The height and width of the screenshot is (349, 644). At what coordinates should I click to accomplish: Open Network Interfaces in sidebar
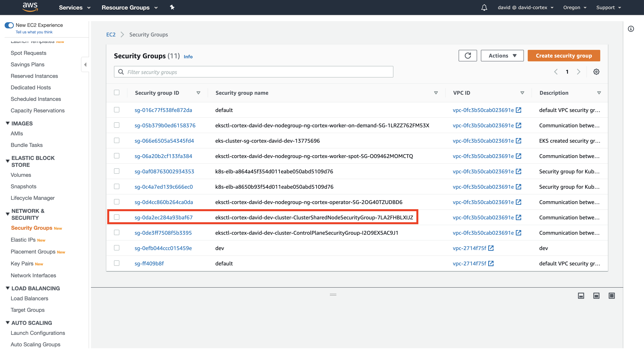pyautogui.click(x=33, y=276)
